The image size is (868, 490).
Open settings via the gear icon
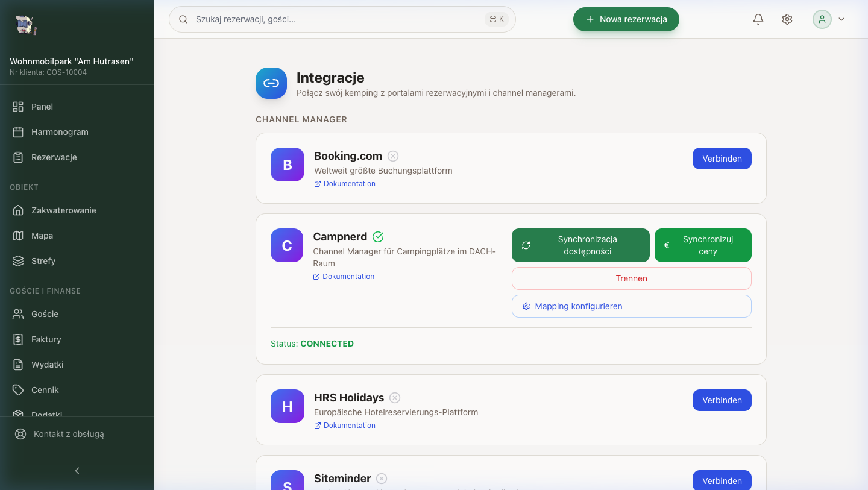(787, 19)
